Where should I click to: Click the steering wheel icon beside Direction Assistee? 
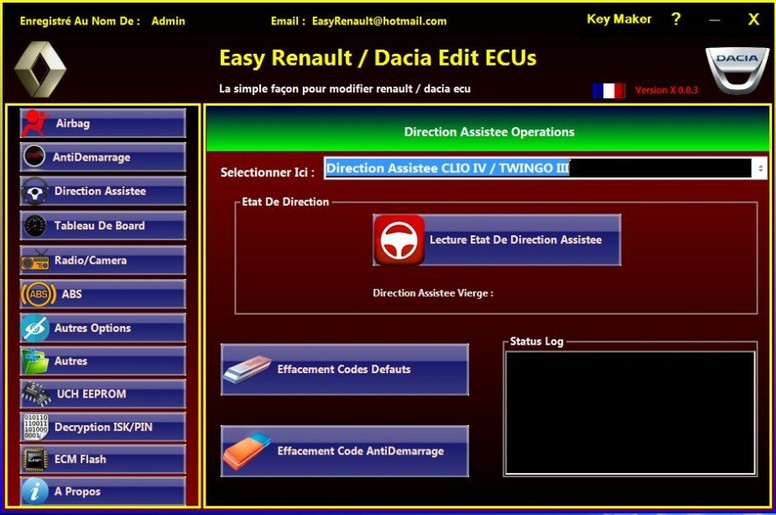[x=34, y=191]
